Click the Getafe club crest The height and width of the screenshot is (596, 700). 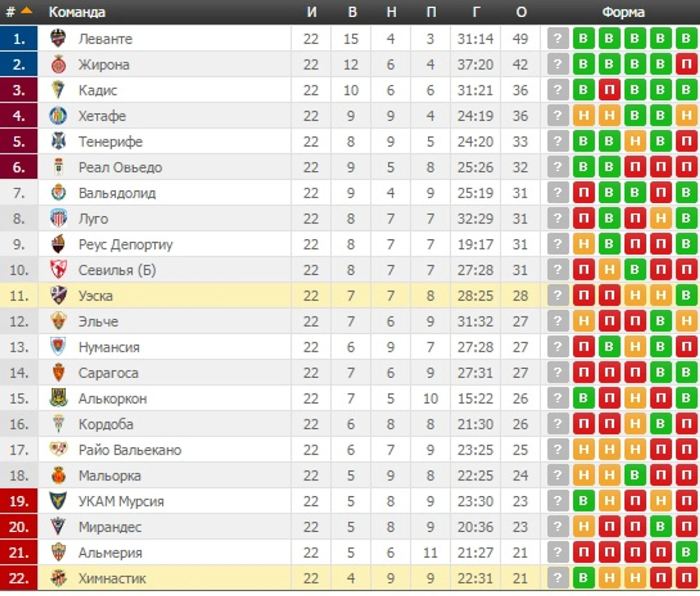click(58, 116)
